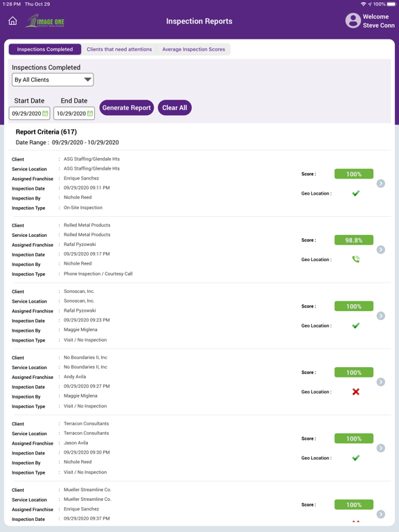The height and width of the screenshot is (532, 399).
Task: Tap Terracon Consultants geo location checkmark
Action: click(x=355, y=458)
